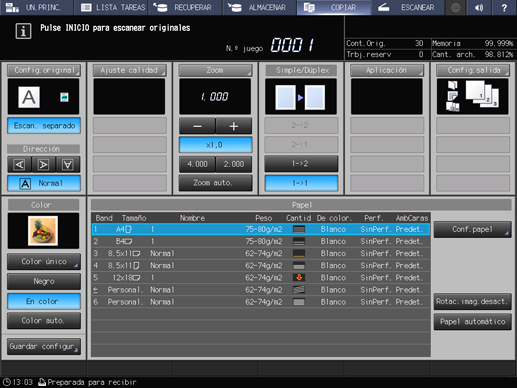Select Normal original direction
Screen dimensions: 517x388
click(44, 183)
